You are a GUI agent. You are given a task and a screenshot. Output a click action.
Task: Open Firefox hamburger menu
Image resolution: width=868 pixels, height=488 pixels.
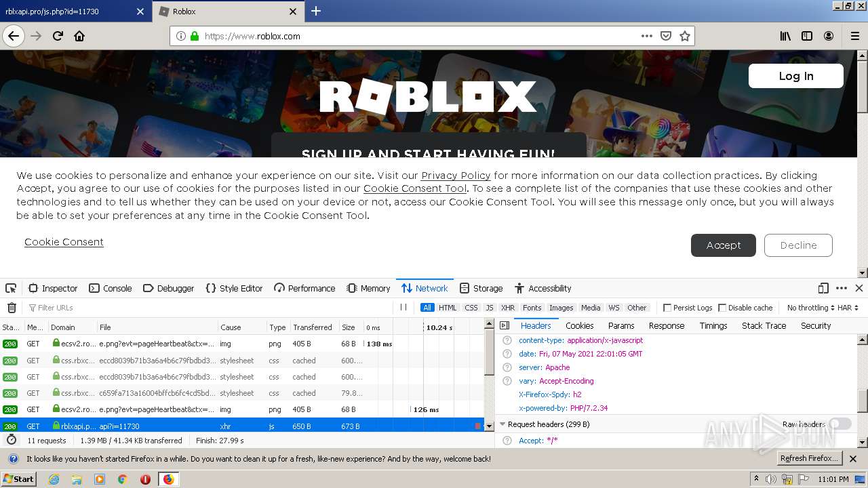point(855,36)
